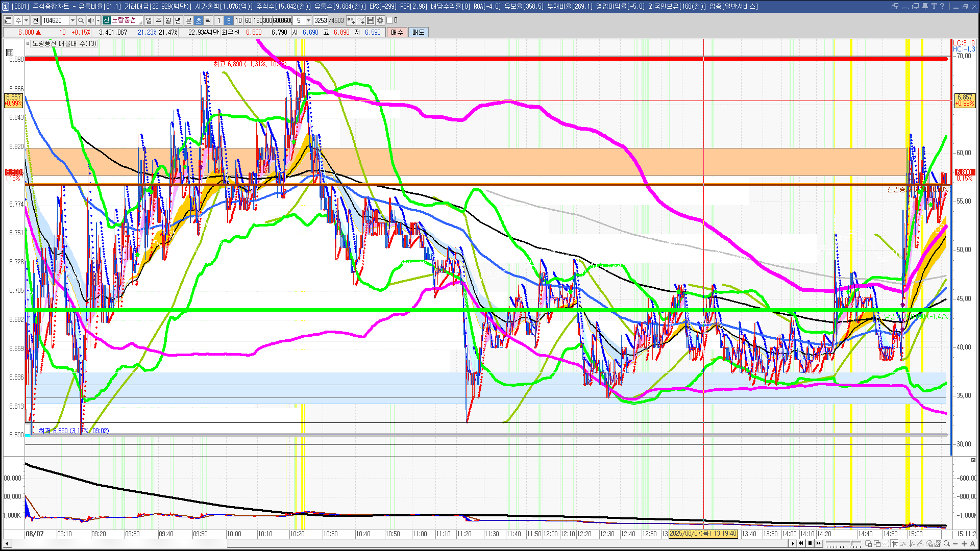Toggle the D checkbox in toolbar

pos(390,20)
